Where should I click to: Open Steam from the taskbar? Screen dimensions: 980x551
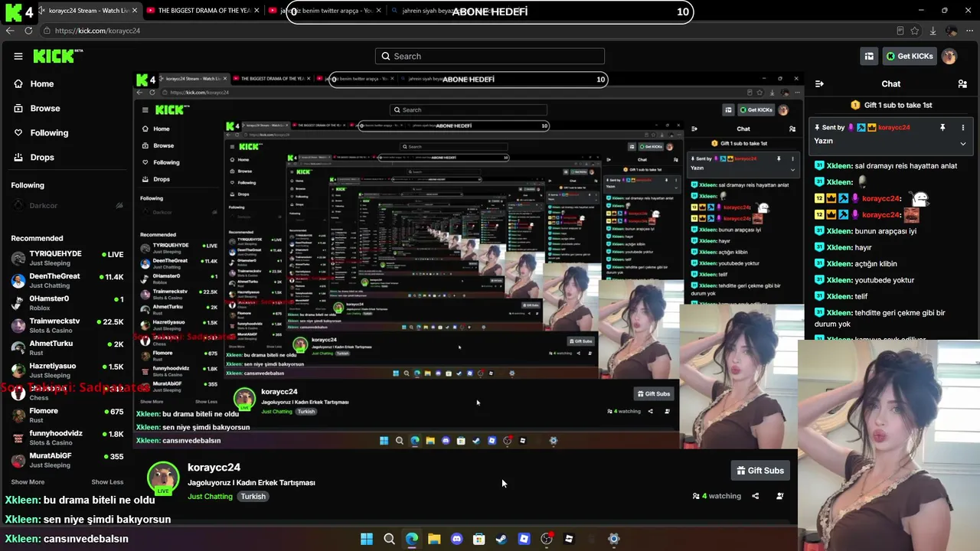(x=501, y=539)
